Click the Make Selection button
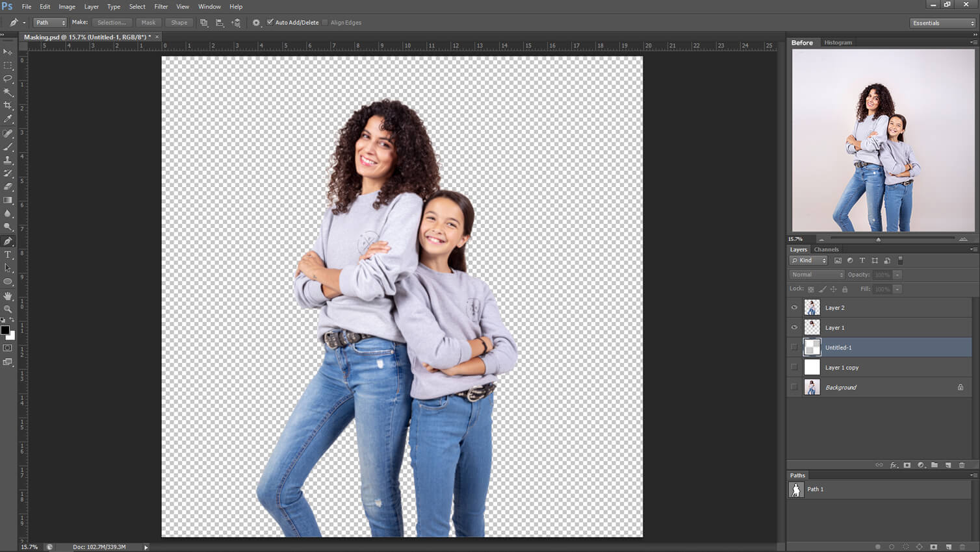The height and width of the screenshot is (552, 980). [x=112, y=23]
